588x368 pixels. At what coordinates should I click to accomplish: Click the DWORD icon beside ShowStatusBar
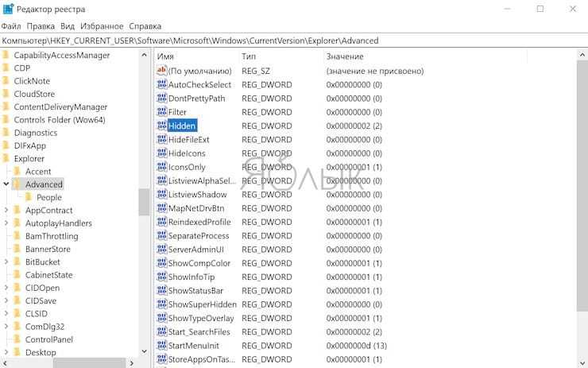[161, 290]
